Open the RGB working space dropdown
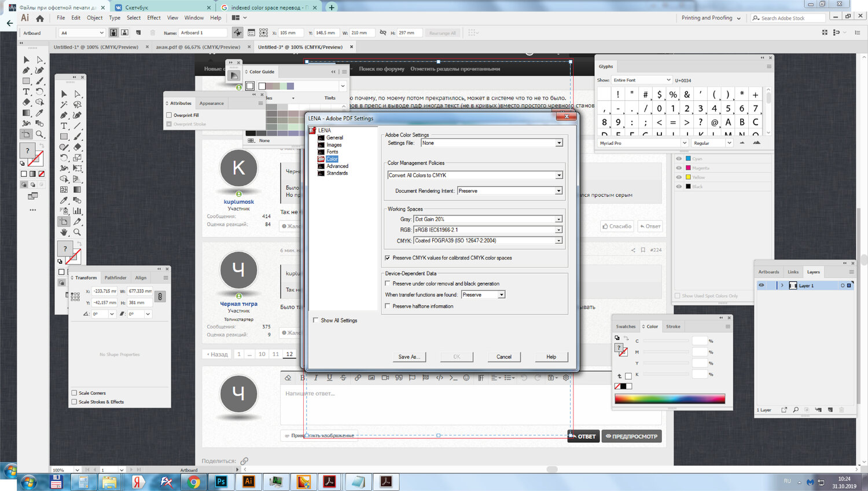Screen dimensions: 868x491 click(488, 230)
